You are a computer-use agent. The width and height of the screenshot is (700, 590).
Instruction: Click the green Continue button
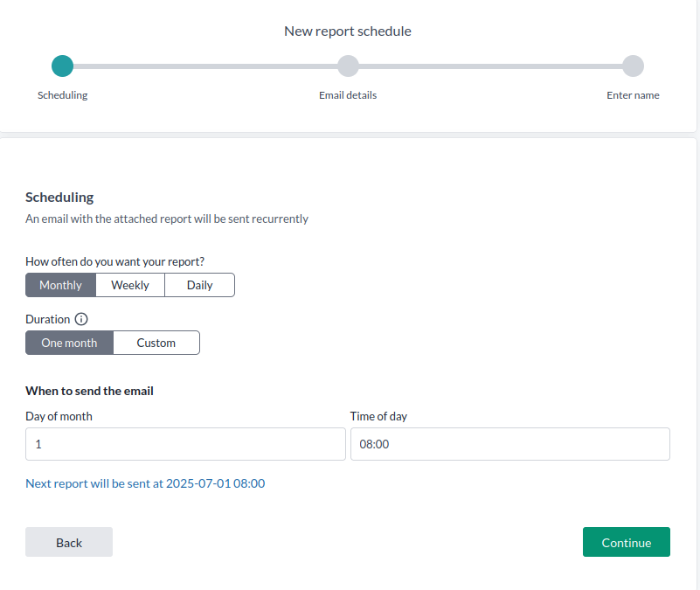626,542
